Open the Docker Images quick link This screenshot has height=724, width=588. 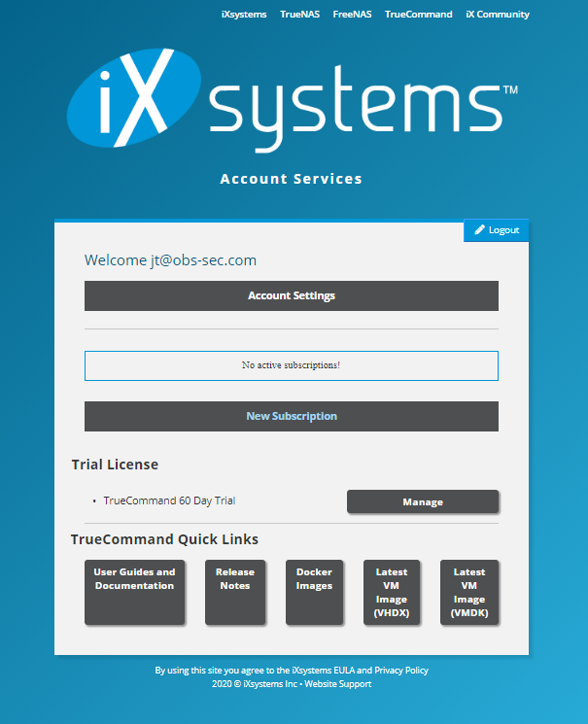click(x=314, y=592)
